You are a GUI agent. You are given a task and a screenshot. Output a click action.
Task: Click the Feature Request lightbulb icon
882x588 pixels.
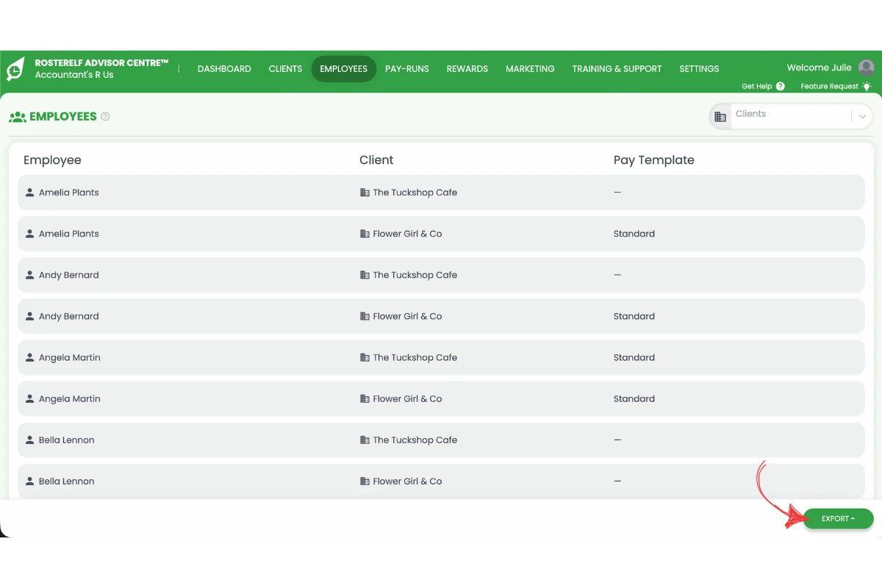tap(867, 86)
